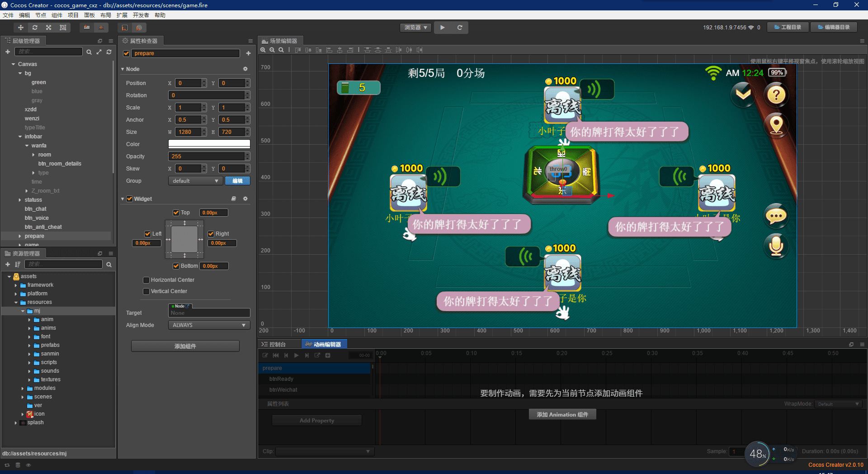Click hierarchy search field

point(48,52)
